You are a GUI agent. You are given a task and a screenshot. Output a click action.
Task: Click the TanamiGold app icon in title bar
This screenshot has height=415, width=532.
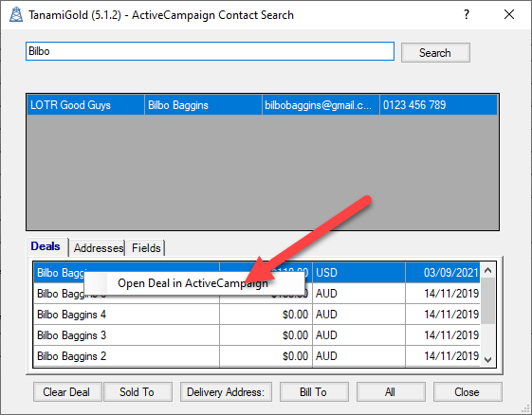click(x=15, y=14)
